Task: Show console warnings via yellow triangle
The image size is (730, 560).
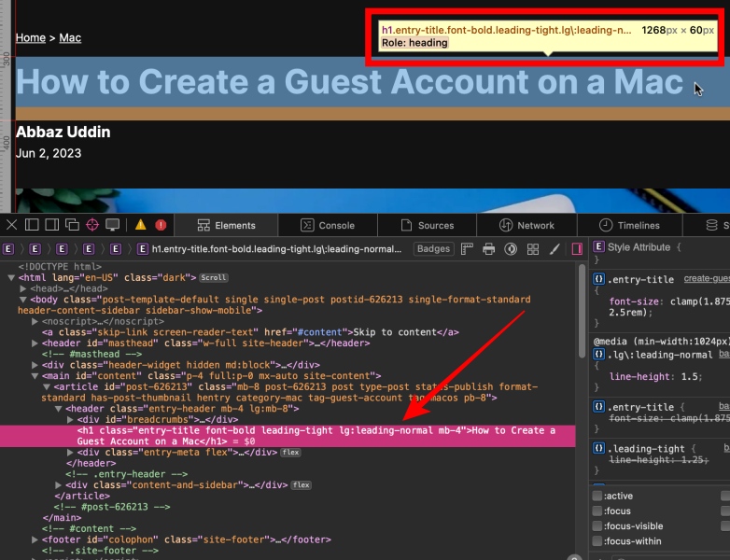Action: click(141, 225)
